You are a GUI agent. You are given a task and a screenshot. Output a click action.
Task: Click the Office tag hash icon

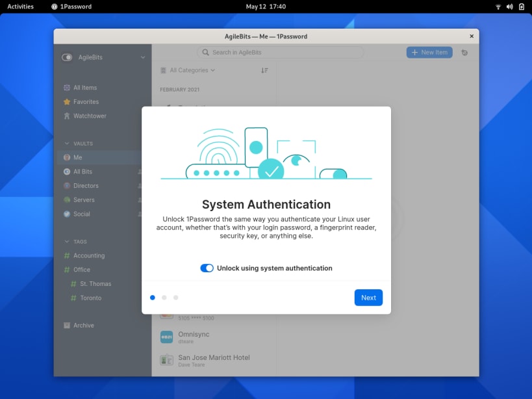67,270
